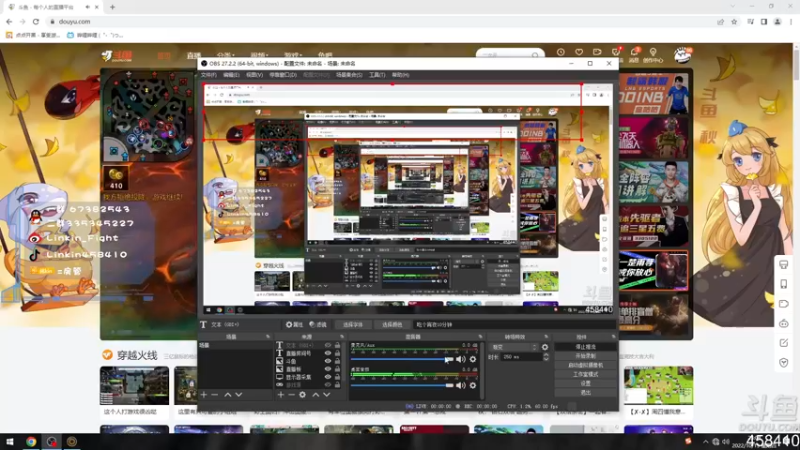Open the 编辑(E) menu in OBS

(231, 75)
